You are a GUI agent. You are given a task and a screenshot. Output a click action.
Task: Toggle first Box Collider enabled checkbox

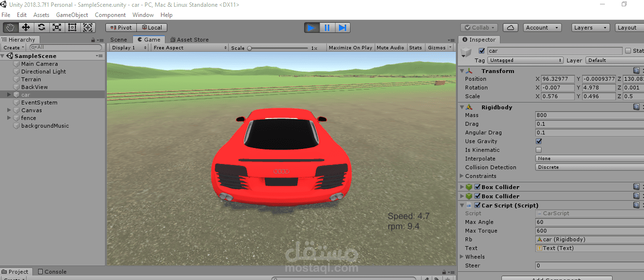tap(477, 187)
